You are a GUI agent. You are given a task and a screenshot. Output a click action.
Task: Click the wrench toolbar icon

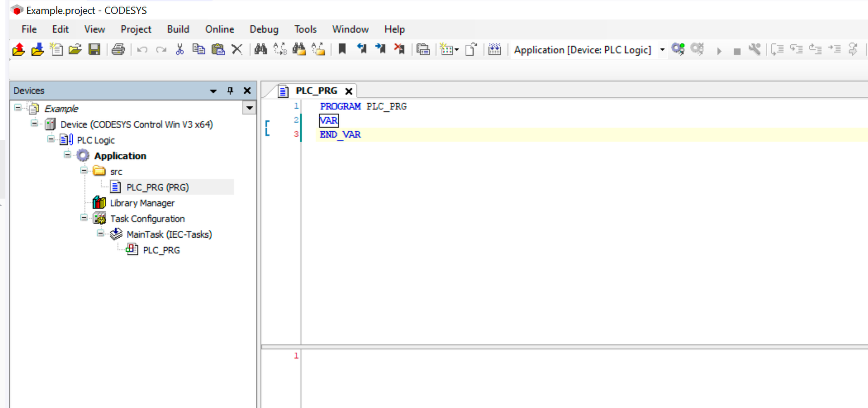point(754,50)
